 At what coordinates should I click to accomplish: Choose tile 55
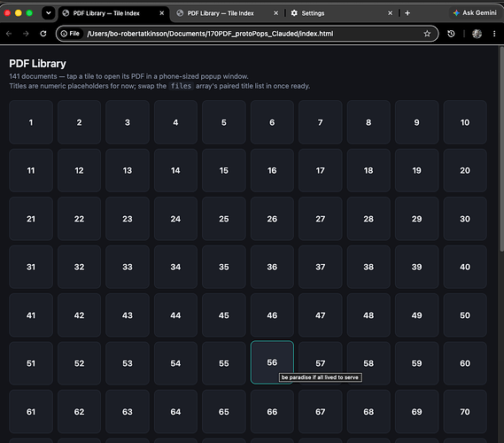click(x=224, y=363)
